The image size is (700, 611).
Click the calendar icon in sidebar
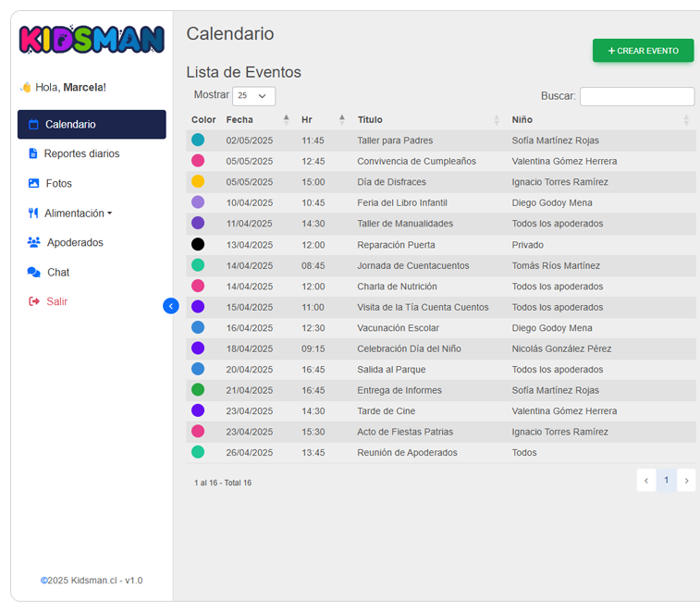pos(33,124)
